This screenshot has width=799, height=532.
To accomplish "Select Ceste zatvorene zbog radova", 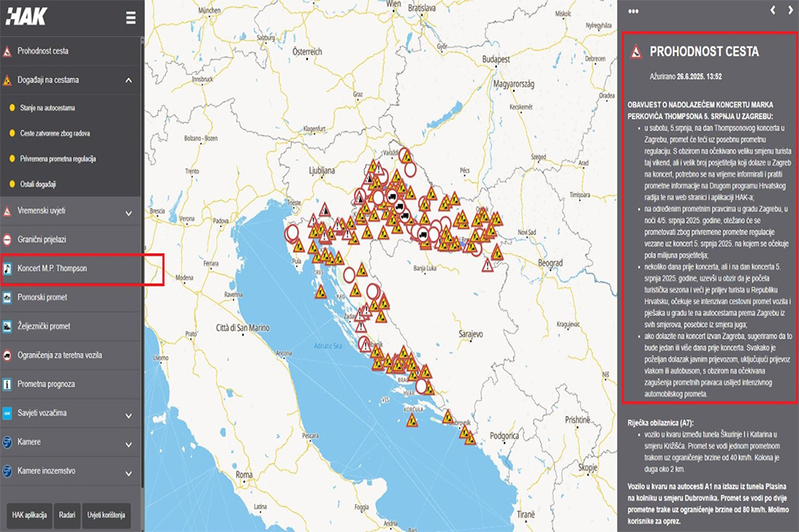I will (55, 134).
